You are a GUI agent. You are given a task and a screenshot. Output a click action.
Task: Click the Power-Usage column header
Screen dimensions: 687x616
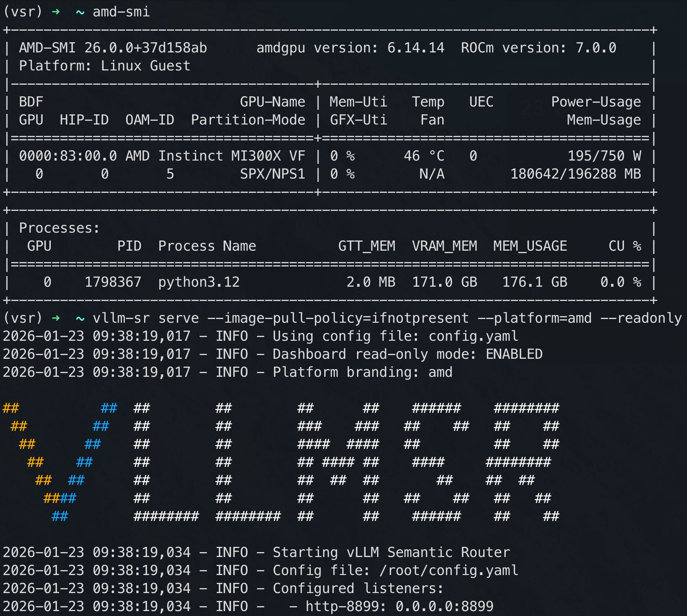click(596, 102)
